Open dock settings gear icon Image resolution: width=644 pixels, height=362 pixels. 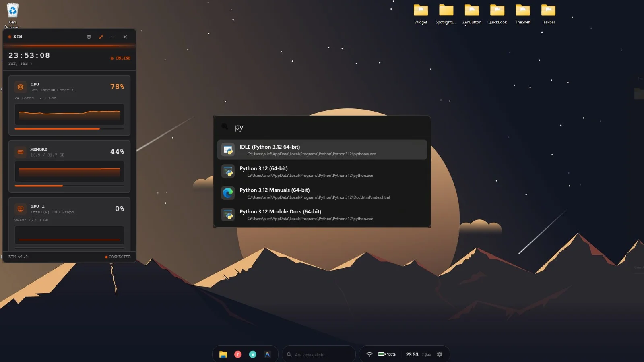pos(440,354)
